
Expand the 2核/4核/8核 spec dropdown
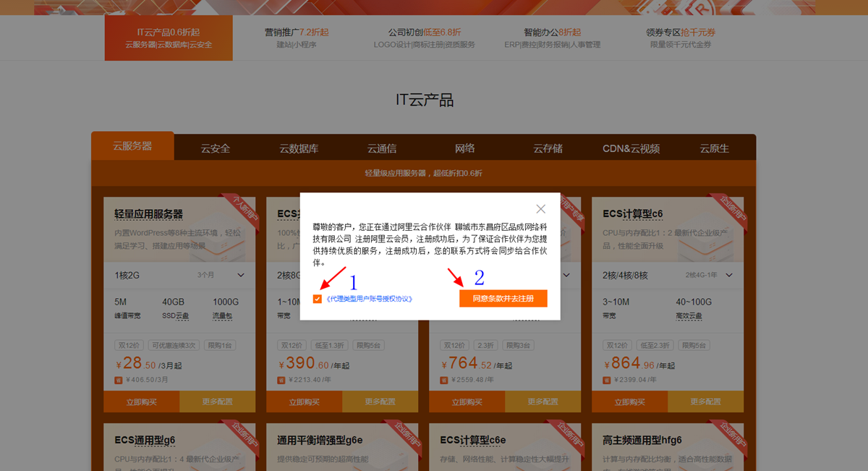(668, 275)
